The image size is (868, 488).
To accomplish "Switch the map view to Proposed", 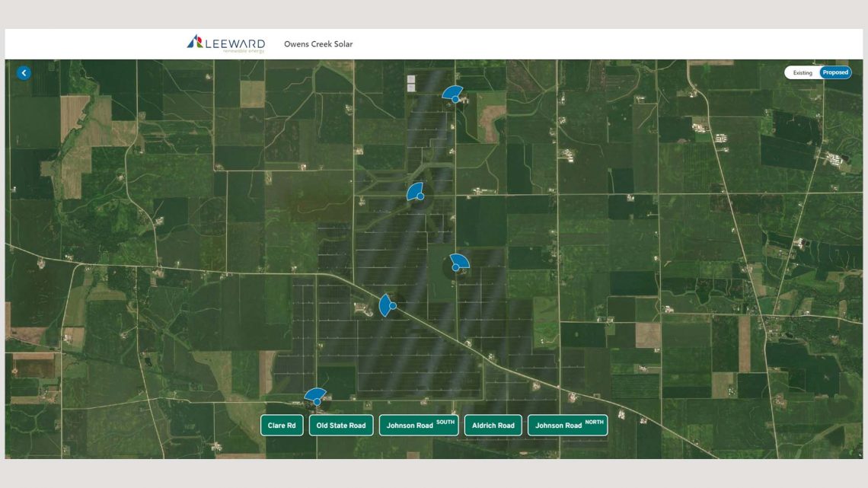I will pos(835,72).
